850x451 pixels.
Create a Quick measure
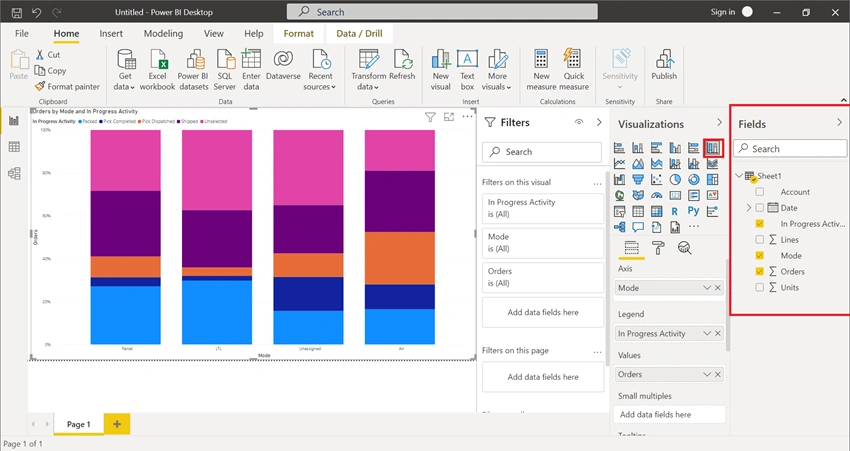pos(574,69)
